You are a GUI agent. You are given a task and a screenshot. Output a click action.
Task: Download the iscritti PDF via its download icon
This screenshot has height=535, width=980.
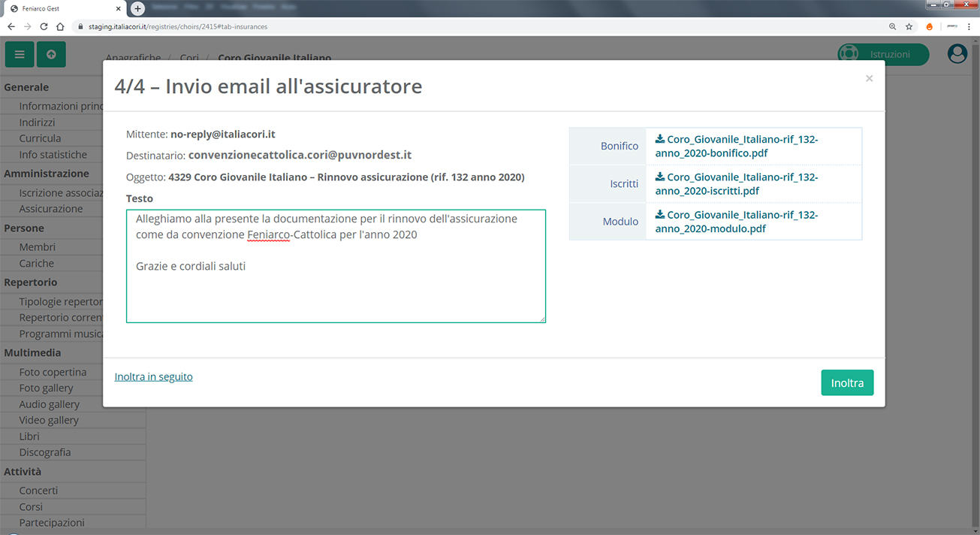pyautogui.click(x=659, y=177)
